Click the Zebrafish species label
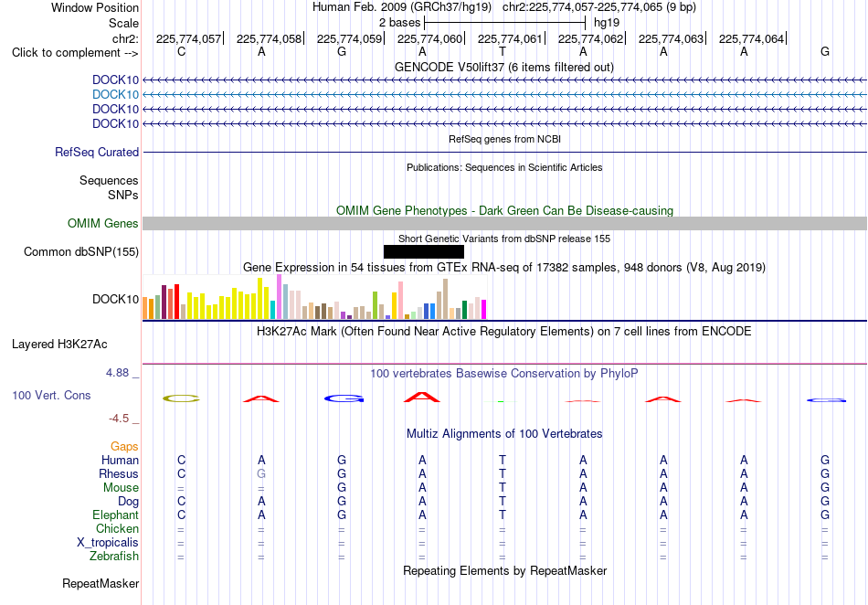The image size is (868, 605). pos(114,557)
